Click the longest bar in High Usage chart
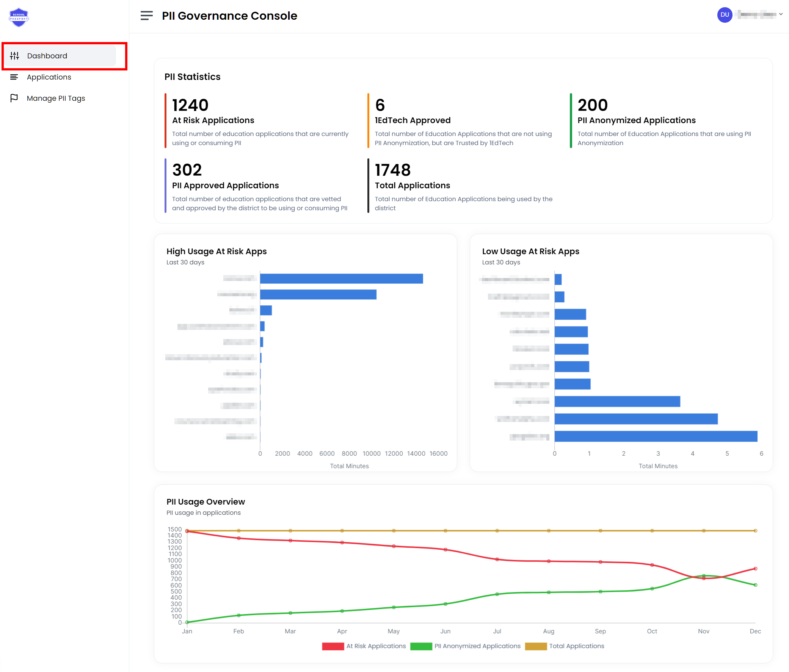This screenshot has height=672, width=789. pyautogui.click(x=341, y=278)
